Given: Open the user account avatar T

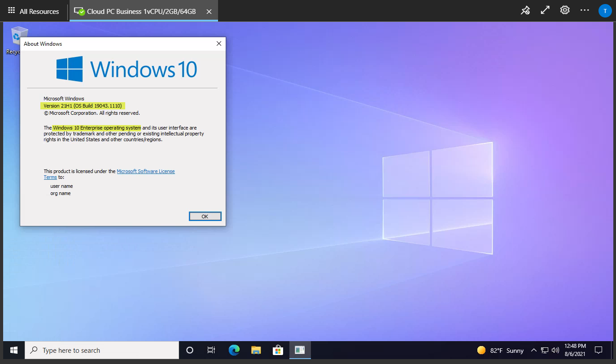Looking at the screenshot, I should [x=605, y=11].
